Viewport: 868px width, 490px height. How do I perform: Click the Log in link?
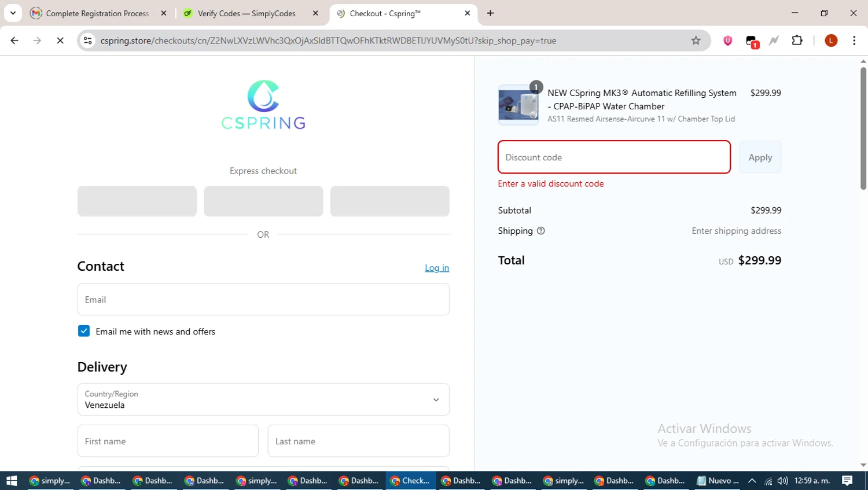(437, 268)
